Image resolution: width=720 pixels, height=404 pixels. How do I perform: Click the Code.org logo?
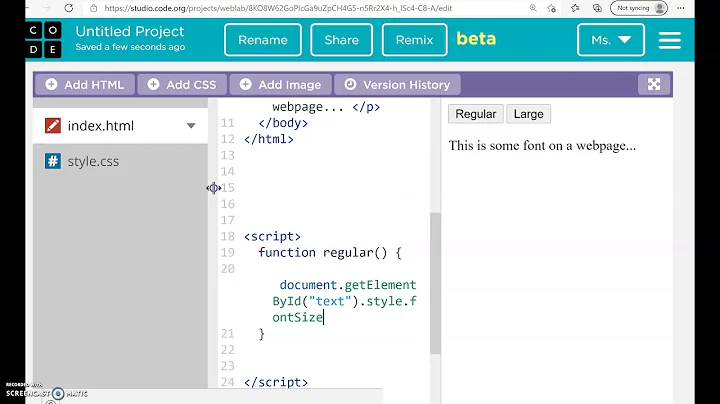(x=44, y=40)
